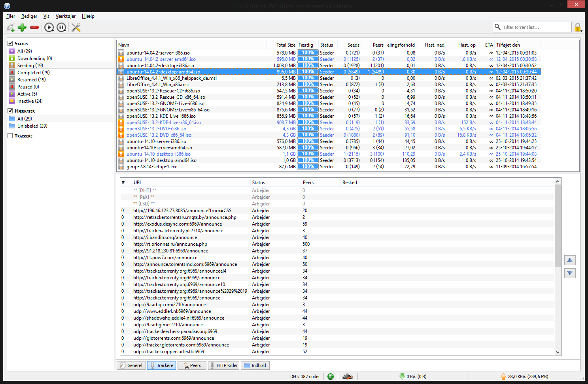Toggle alternative speed limits speedometer icon
The image size is (588, 384).
(x=347, y=376)
